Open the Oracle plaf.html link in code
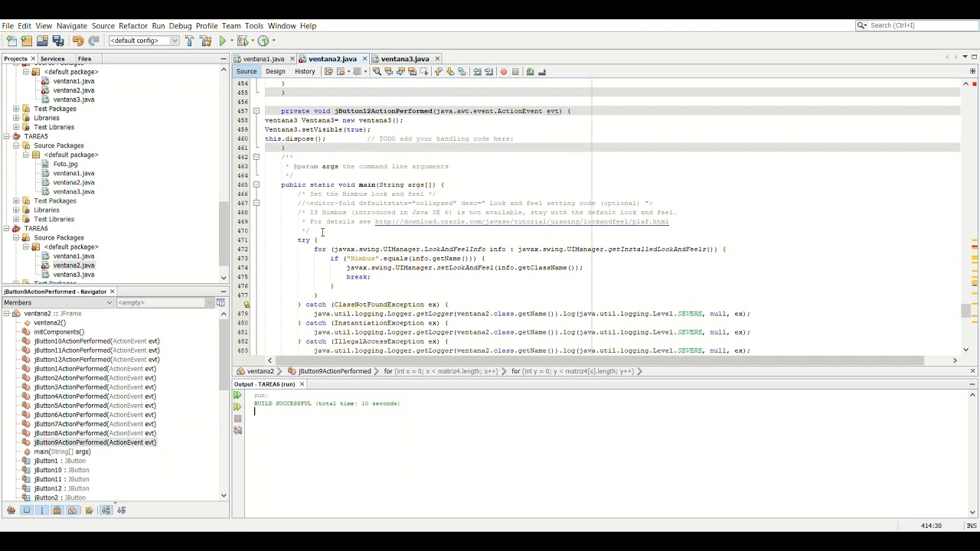The height and width of the screenshot is (551, 980). [521, 222]
